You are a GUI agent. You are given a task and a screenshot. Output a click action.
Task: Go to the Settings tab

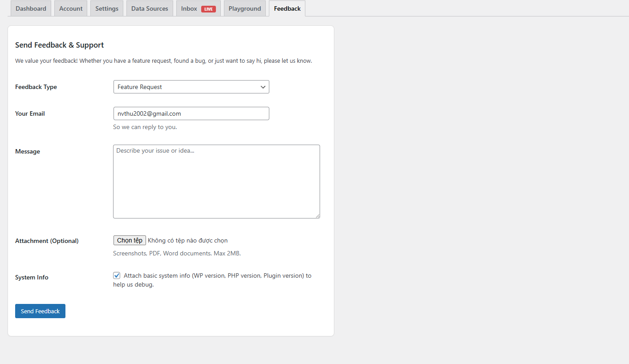(x=106, y=8)
